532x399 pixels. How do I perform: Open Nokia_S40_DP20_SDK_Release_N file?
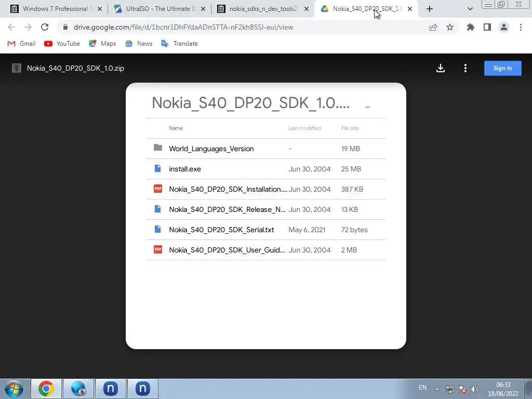(x=265, y=209)
